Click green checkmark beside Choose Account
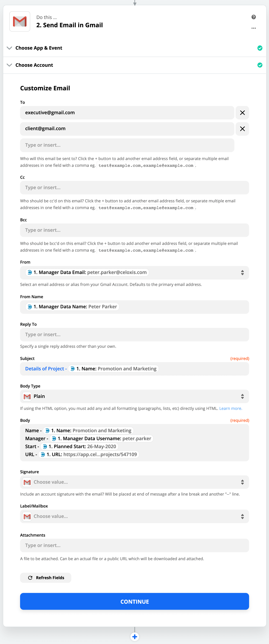This screenshot has height=644, width=269. point(260,65)
